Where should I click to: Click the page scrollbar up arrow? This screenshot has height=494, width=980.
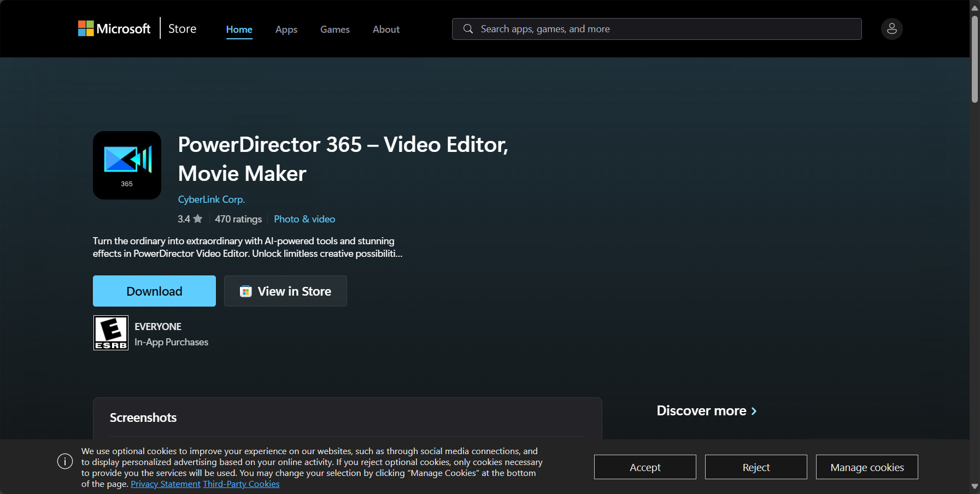[975, 8]
